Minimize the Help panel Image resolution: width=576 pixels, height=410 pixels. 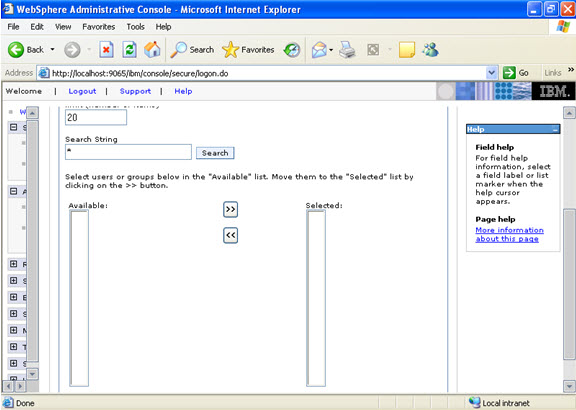[x=555, y=129]
